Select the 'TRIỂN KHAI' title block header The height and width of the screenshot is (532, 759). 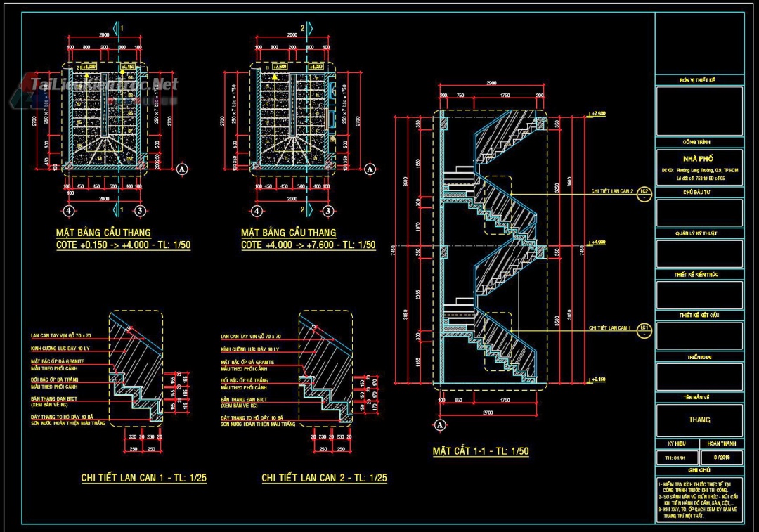point(699,357)
